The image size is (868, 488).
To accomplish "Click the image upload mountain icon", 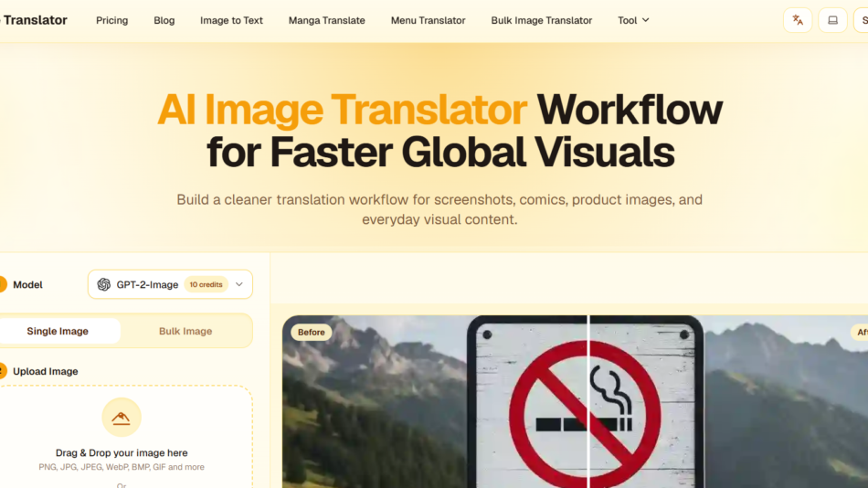I will point(122,417).
